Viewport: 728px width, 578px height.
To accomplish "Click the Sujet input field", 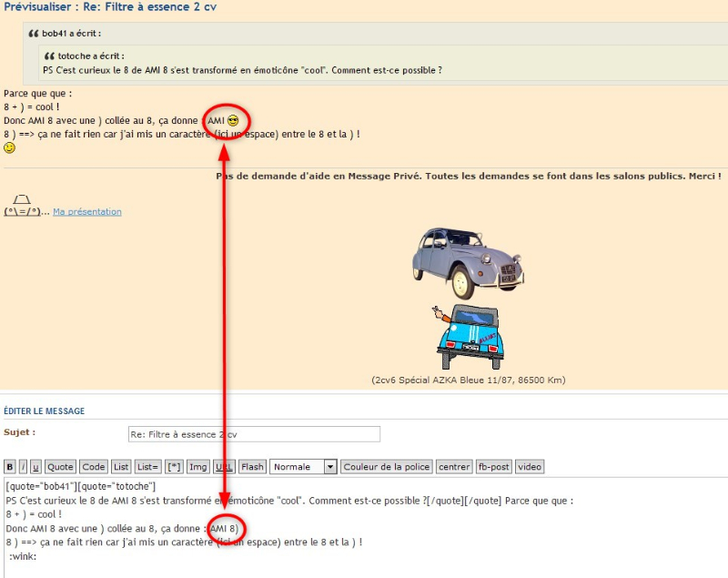I will 254,434.
